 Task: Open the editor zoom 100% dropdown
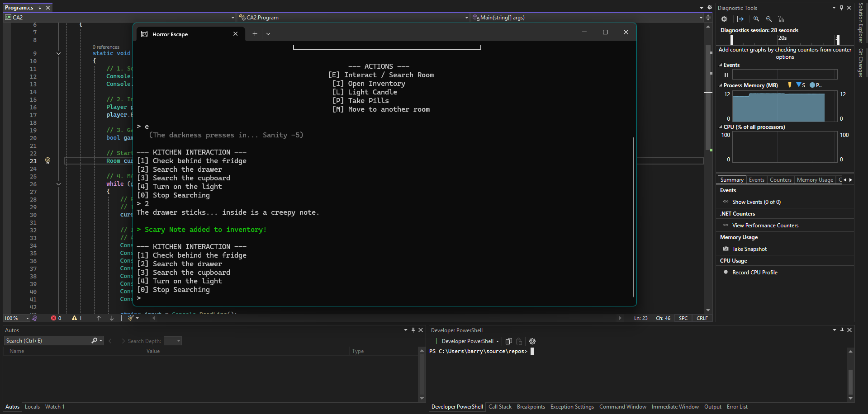coord(27,319)
